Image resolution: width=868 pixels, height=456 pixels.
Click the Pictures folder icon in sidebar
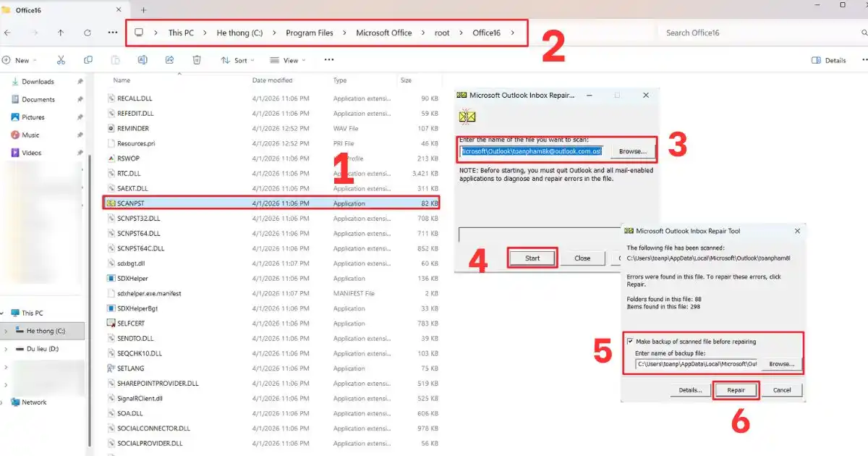click(15, 117)
